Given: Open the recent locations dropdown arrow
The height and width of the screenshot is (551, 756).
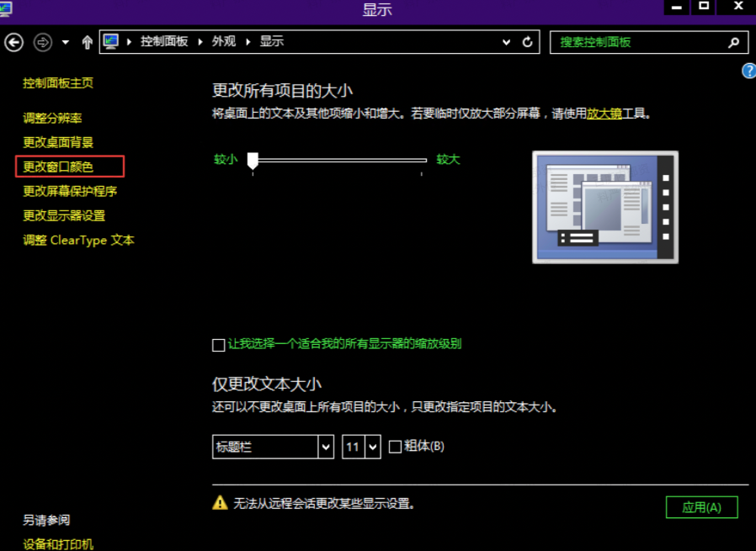Looking at the screenshot, I should pos(66,42).
